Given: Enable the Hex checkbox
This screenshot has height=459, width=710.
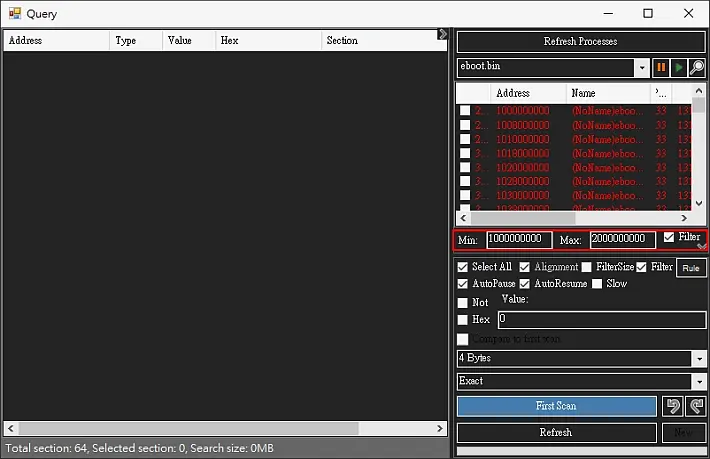Looking at the screenshot, I should pyautogui.click(x=462, y=320).
